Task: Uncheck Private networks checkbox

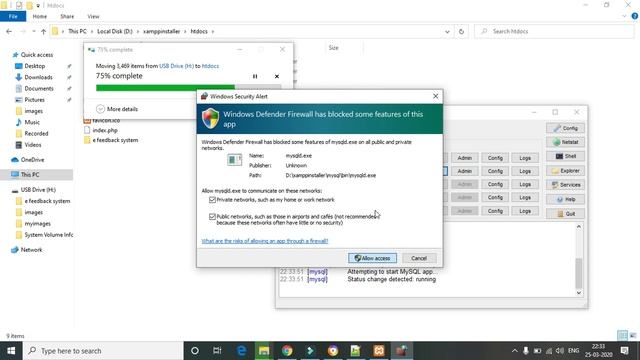Action: (x=212, y=200)
